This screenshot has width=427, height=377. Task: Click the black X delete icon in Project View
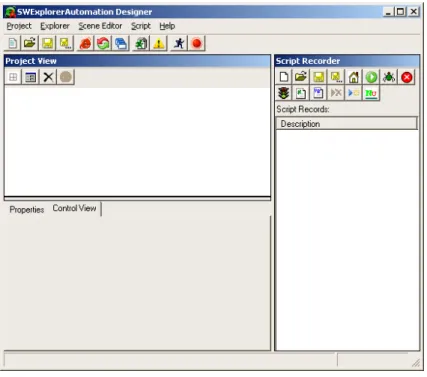click(x=48, y=77)
